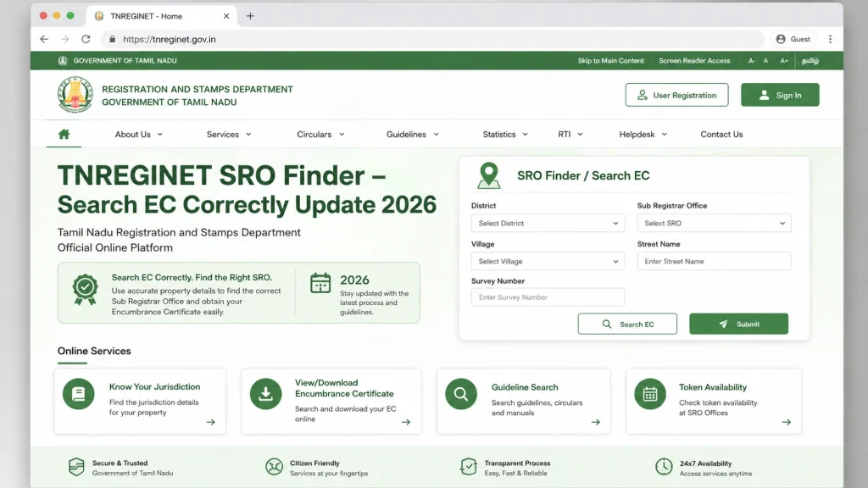Open View/Download Encumbrance Certificate title
The width and height of the screenshot is (868, 488).
[344, 388]
